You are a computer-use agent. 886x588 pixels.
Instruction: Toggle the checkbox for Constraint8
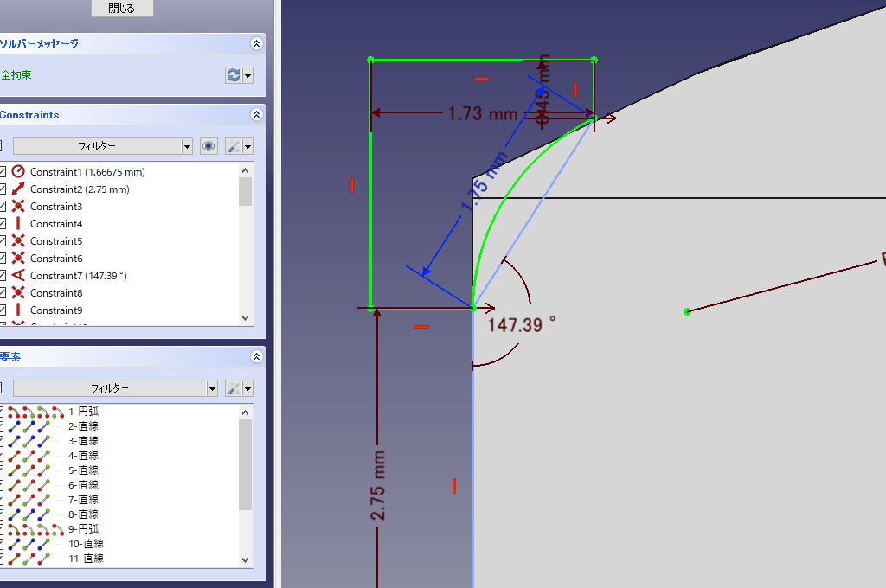pos(3,293)
